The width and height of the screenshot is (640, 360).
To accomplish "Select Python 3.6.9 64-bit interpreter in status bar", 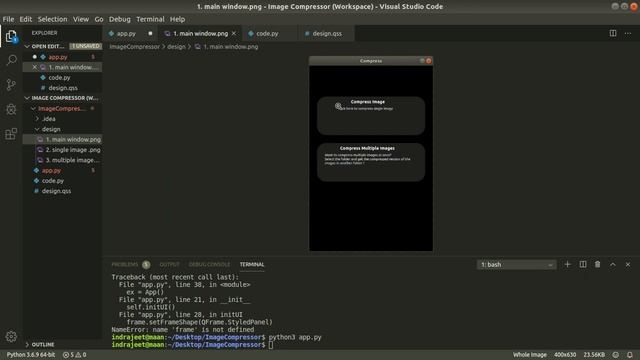I will [31, 355].
